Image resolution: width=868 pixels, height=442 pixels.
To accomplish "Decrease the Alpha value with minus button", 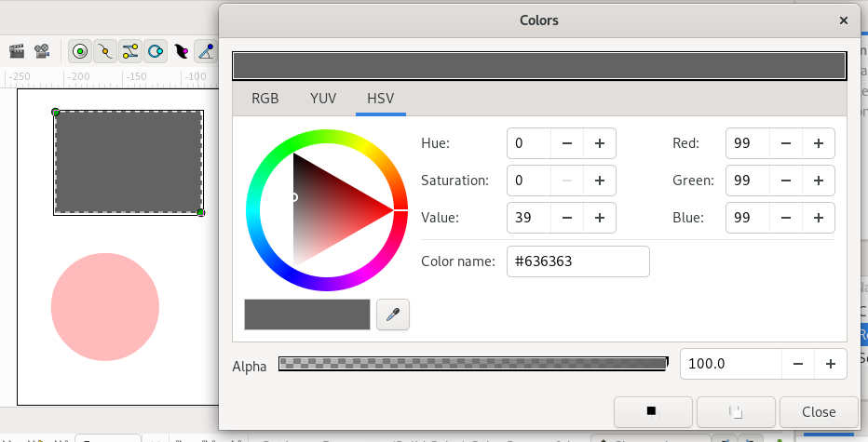I will 798,364.
